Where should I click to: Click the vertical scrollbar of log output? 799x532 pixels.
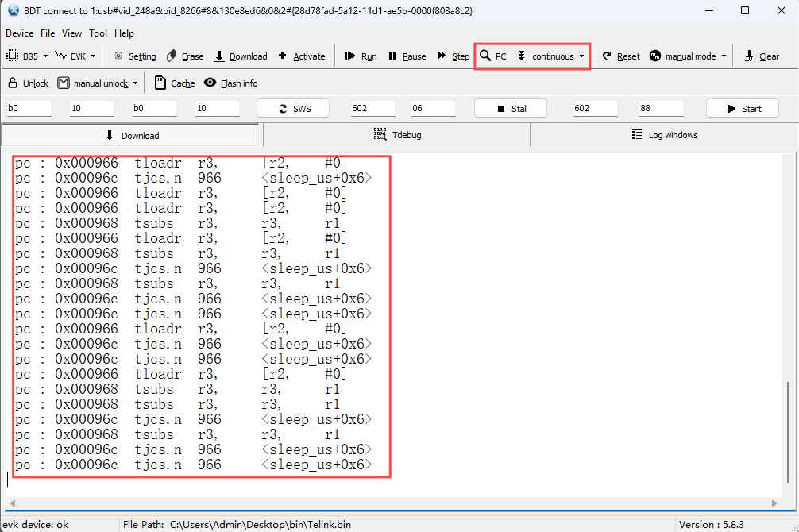(788, 432)
